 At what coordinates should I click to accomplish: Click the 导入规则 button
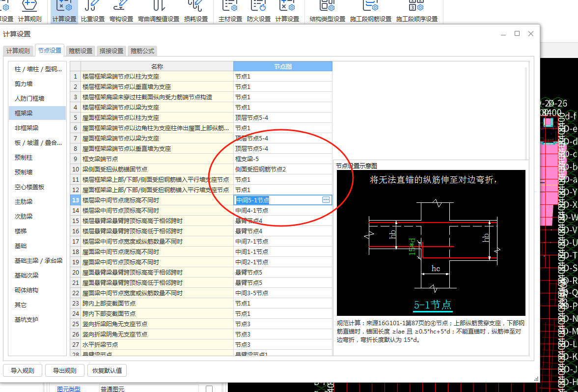pos(23,370)
